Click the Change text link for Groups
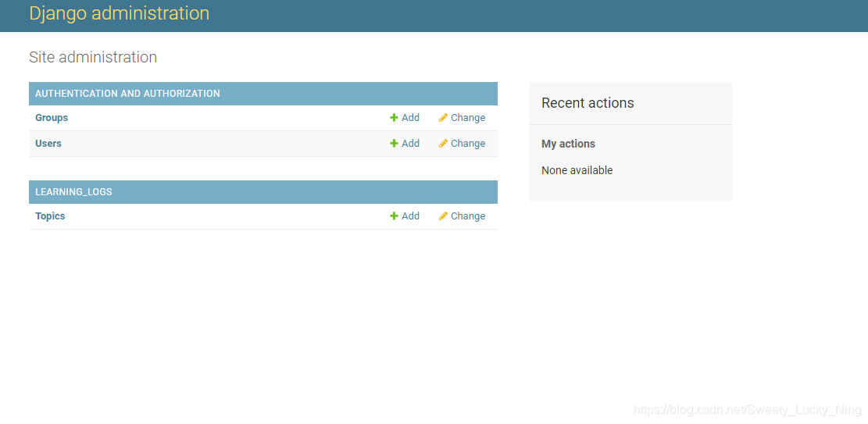 468,118
